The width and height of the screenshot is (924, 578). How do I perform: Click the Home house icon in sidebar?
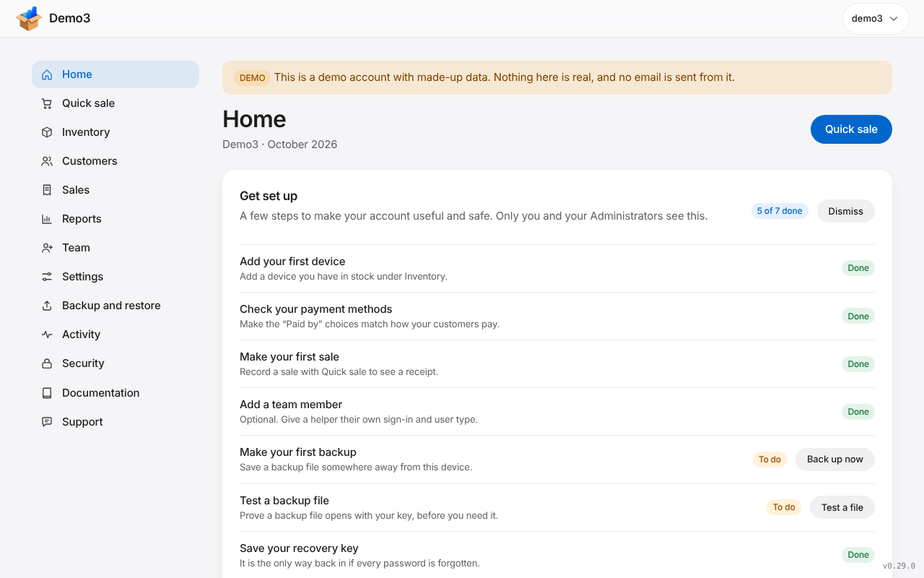(x=47, y=74)
